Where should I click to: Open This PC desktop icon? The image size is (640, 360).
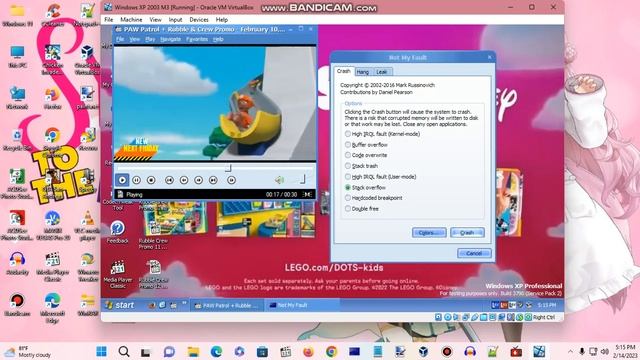pos(17,57)
